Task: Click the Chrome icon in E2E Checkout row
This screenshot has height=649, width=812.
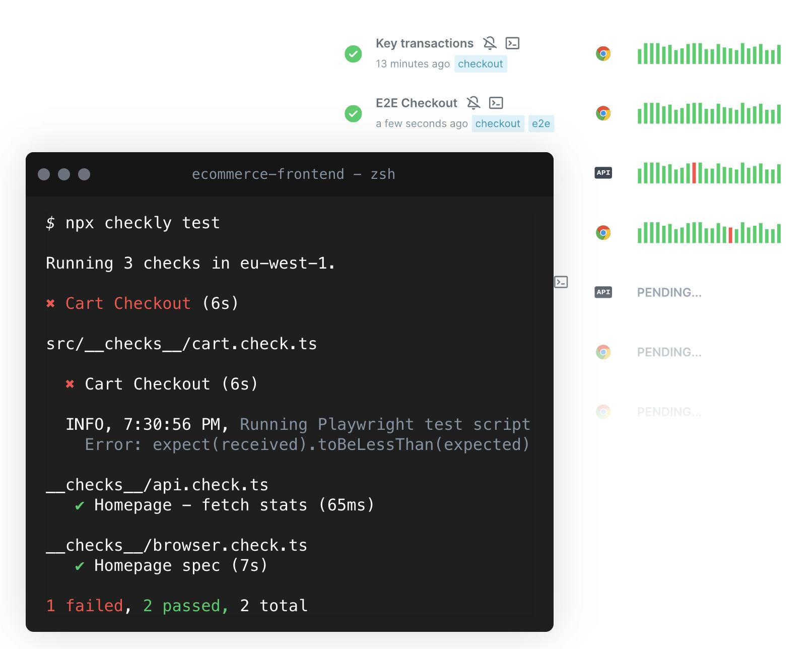Action: (603, 113)
